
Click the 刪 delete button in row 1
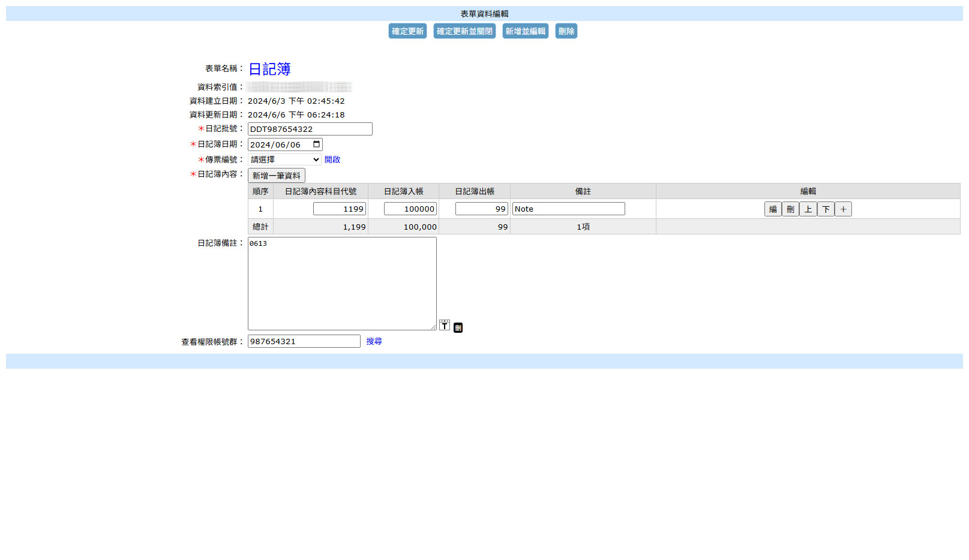point(790,209)
